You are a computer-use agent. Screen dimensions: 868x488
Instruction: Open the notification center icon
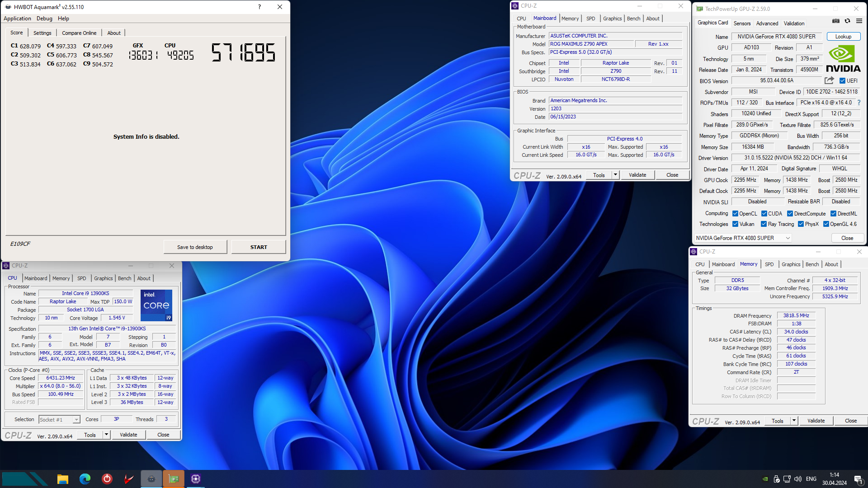point(858,479)
